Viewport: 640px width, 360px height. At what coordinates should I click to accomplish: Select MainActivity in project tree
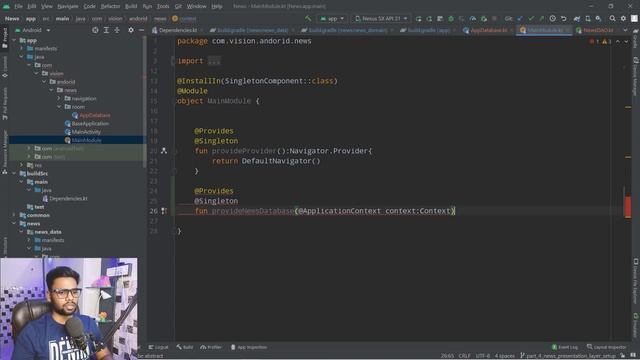(x=82, y=132)
